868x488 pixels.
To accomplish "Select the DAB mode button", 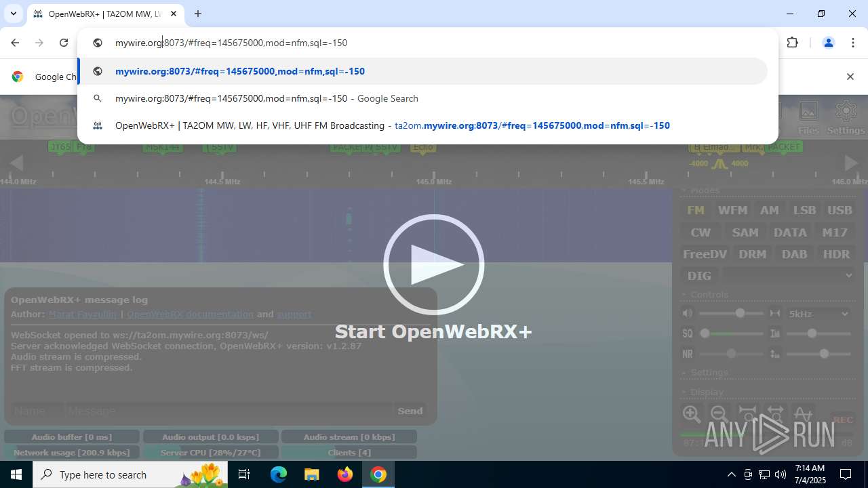I will (x=794, y=254).
